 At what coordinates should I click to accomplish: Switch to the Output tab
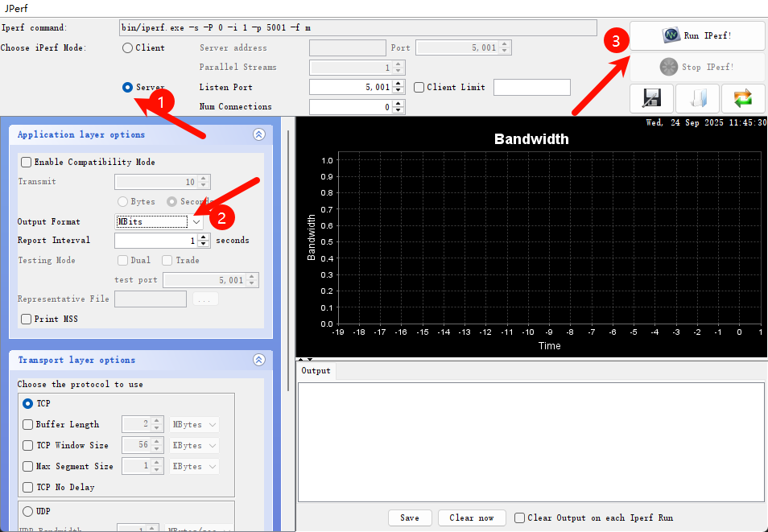(x=316, y=371)
